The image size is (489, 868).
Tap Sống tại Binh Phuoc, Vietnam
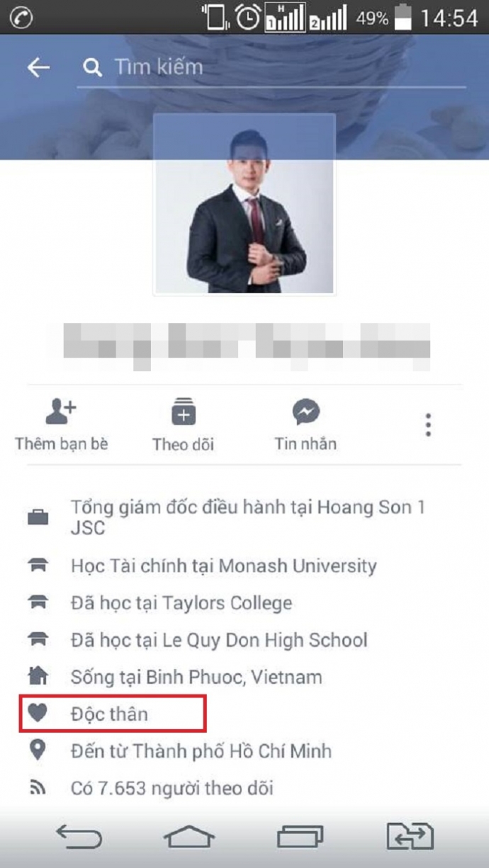[x=196, y=678]
